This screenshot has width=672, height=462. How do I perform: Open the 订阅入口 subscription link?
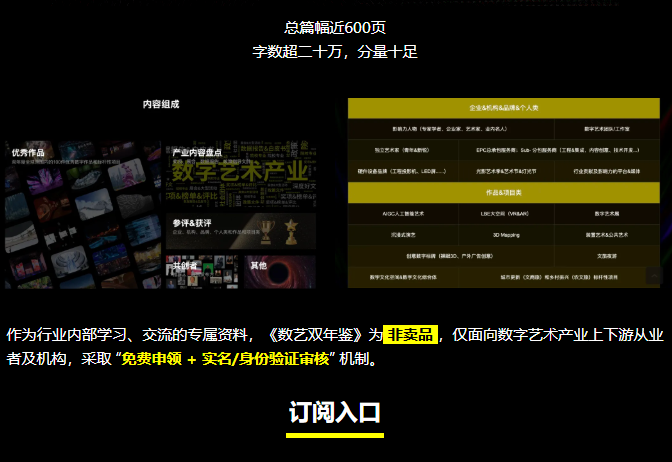tap(335, 413)
